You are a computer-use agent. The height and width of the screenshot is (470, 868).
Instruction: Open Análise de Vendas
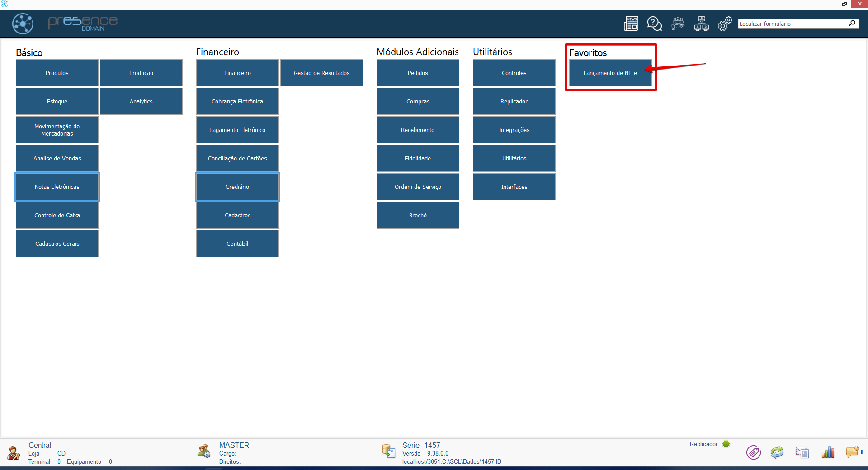tap(57, 158)
